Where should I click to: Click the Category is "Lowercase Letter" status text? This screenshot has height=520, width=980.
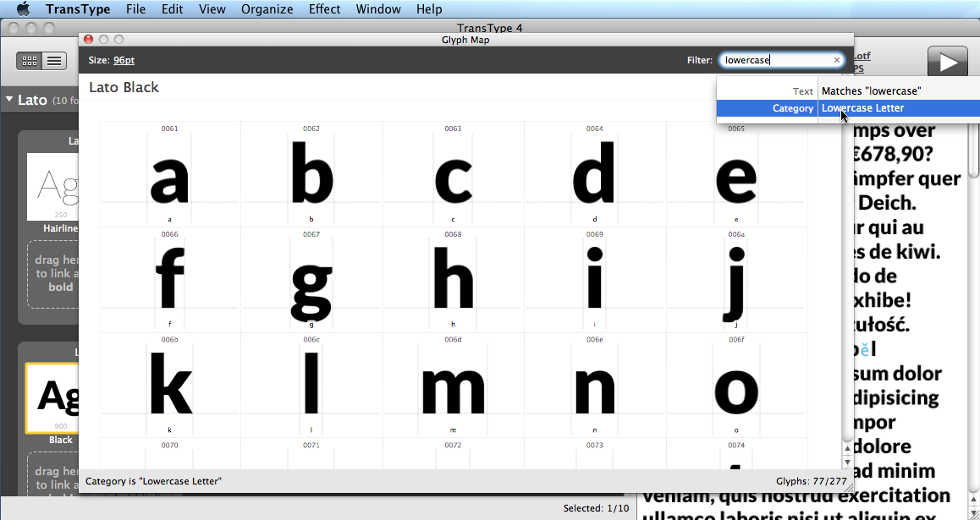coord(153,481)
